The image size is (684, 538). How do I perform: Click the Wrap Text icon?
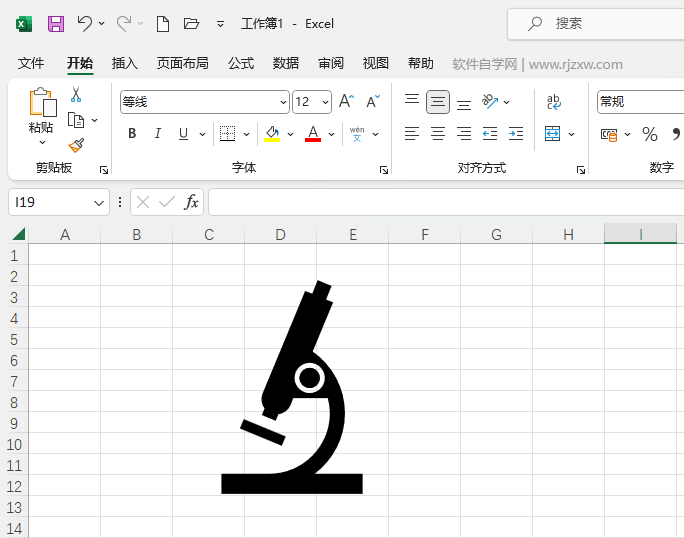tap(554, 101)
